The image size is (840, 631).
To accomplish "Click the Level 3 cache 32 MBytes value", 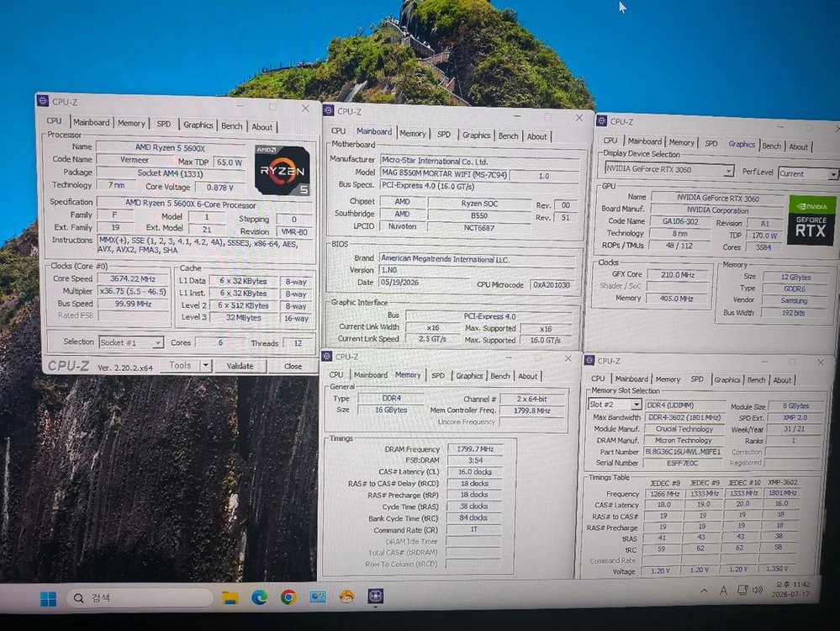I will tap(244, 317).
